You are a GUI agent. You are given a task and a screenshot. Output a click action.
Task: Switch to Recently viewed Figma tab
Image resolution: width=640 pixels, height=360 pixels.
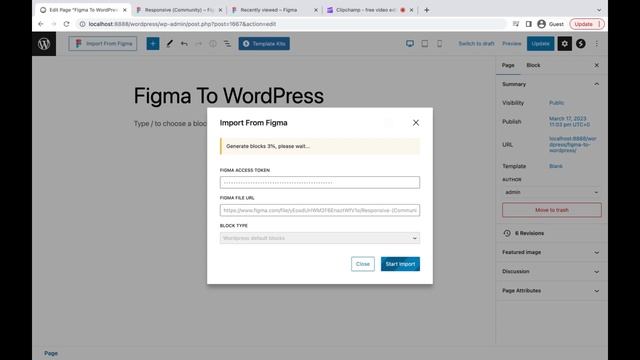pos(269,10)
